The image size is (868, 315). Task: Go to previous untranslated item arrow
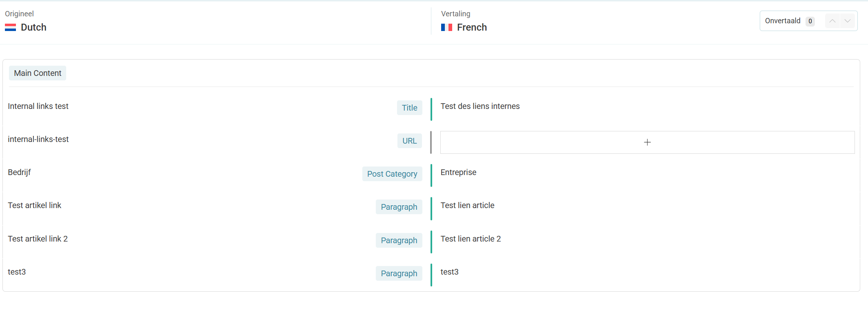[x=832, y=21]
